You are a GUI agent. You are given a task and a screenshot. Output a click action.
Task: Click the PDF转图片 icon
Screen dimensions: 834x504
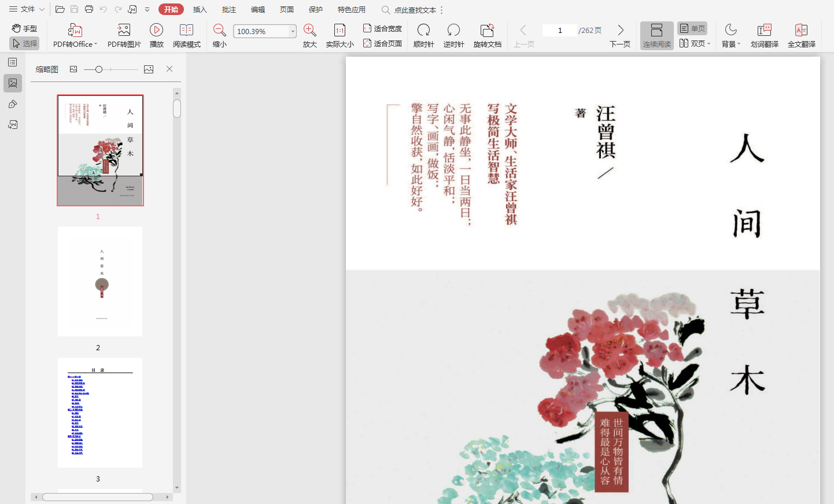124,30
